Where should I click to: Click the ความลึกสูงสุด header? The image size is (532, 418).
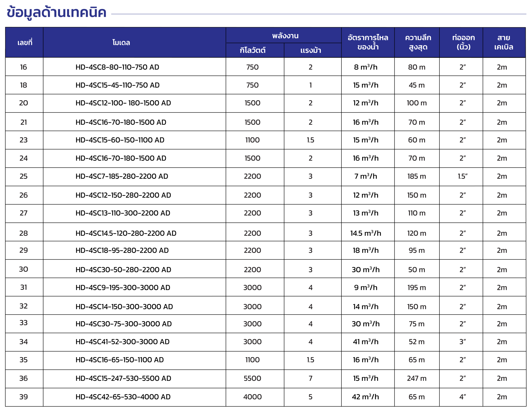[418, 42]
